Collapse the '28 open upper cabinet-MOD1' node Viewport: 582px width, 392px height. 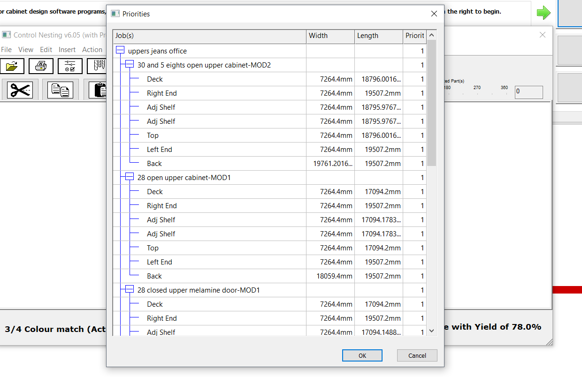[130, 177]
